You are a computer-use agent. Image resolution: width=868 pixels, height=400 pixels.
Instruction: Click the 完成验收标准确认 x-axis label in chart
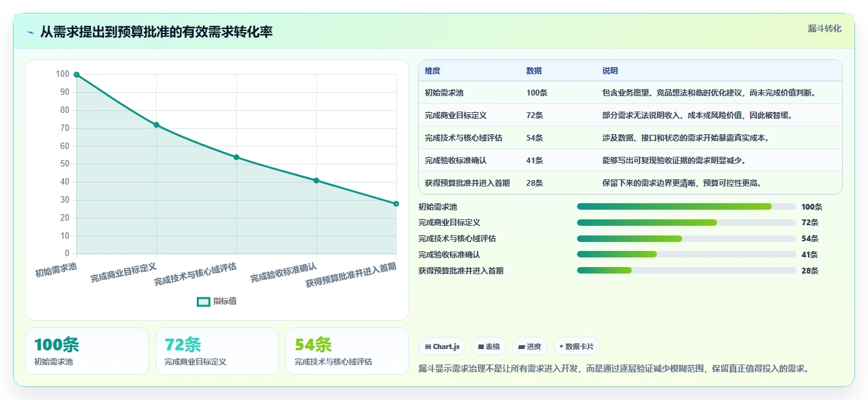284,272
